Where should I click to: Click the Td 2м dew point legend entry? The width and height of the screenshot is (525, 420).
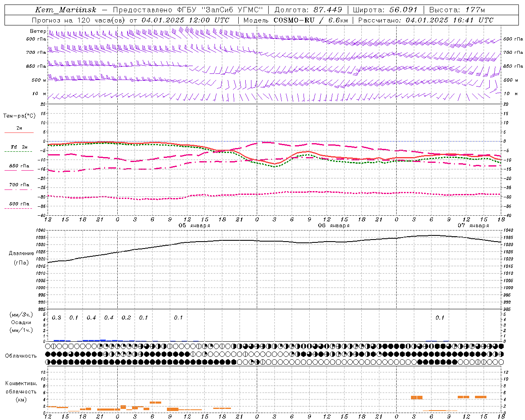point(19,147)
